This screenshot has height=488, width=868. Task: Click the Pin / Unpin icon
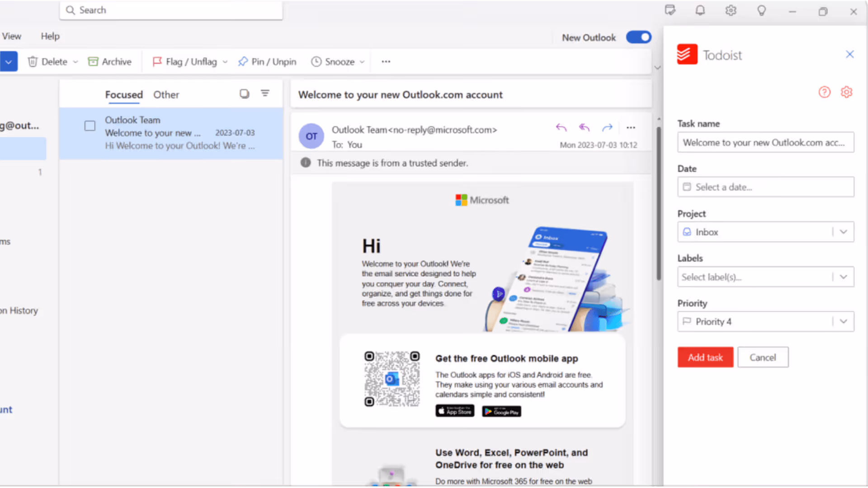(243, 61)
